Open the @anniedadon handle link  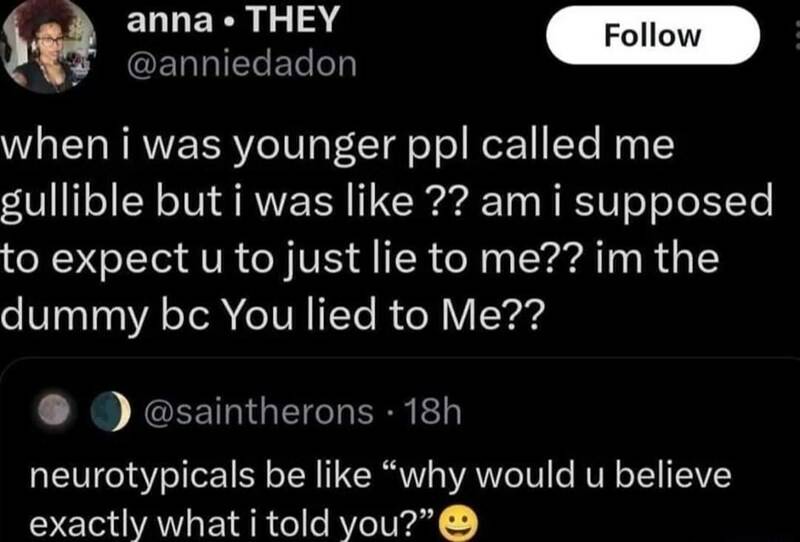coord(243,63)
